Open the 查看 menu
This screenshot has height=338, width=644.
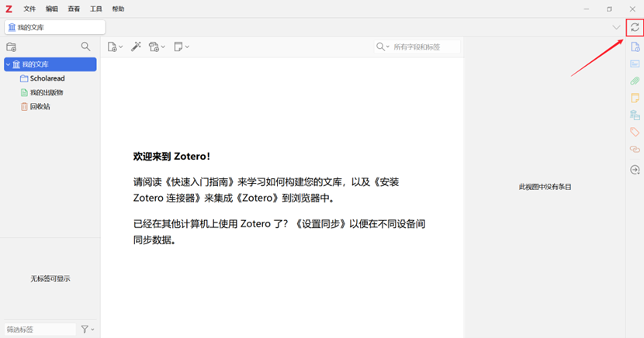[x=74, y=9]
